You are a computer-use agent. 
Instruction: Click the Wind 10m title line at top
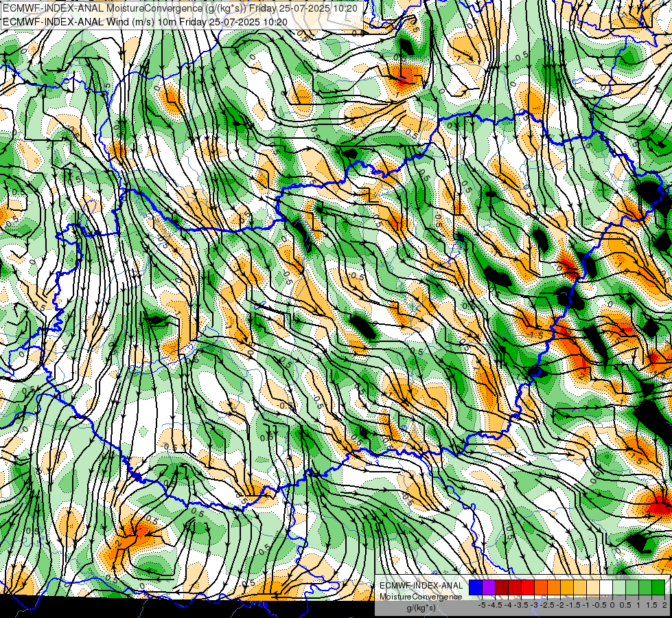[x=146, y=21]
